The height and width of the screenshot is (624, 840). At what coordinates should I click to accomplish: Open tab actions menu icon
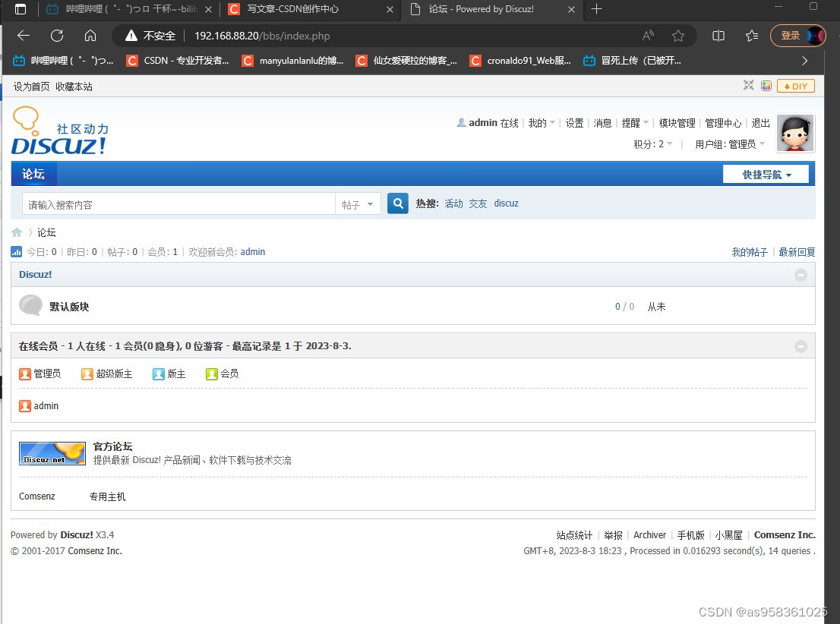point(21,9)
